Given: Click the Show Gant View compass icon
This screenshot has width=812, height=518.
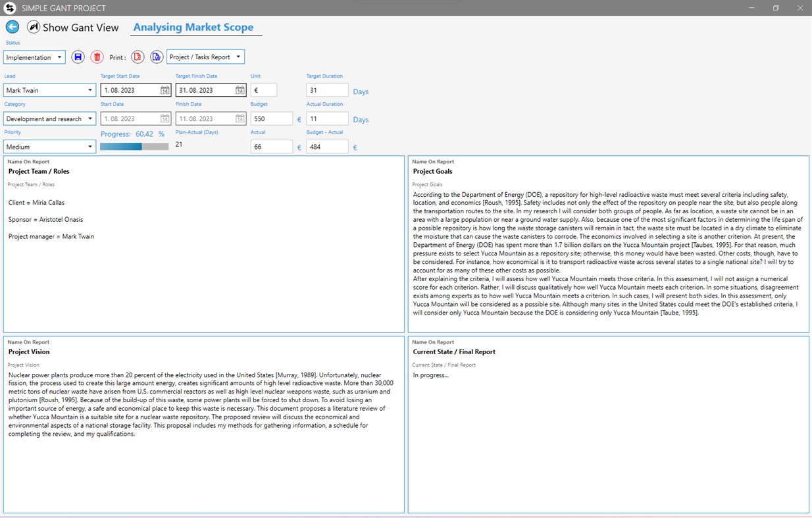Looking at the screenshot, I should 34,27.
